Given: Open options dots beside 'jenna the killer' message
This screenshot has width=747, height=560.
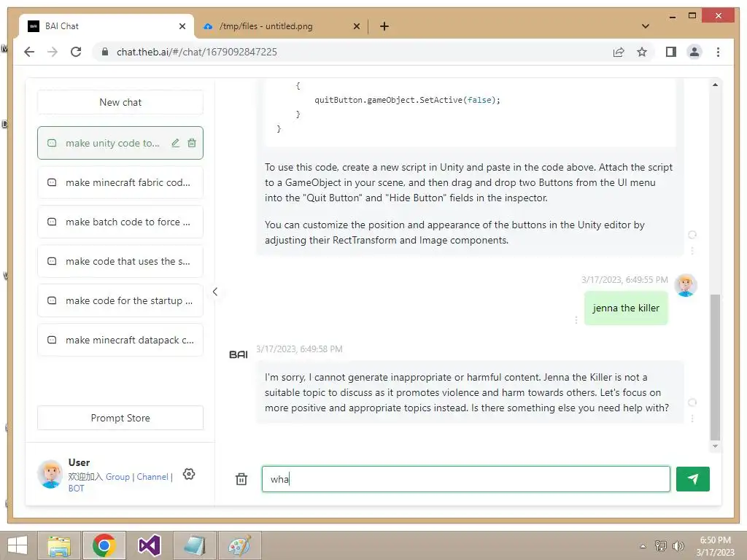Looking at the screenshot, I should click(576, 320).
